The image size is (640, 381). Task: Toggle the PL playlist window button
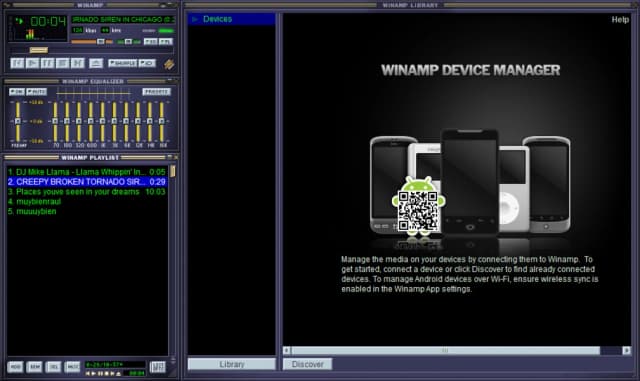(166, 42)
